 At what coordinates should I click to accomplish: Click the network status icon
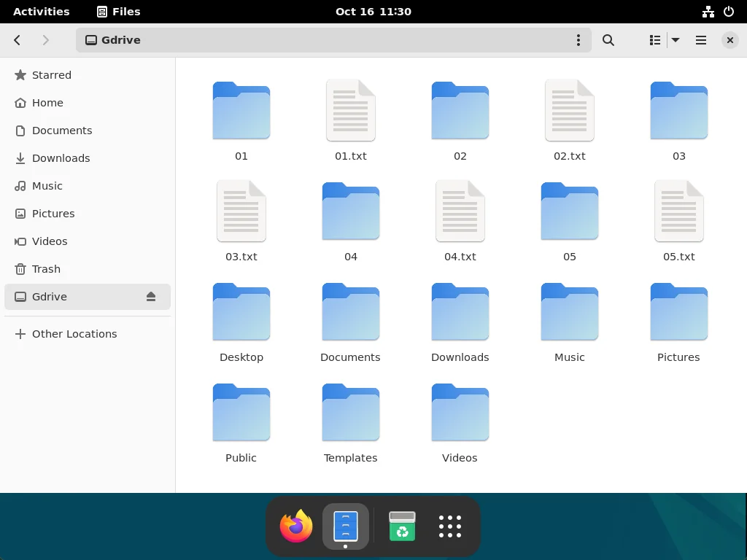click(x=708, y=12)
